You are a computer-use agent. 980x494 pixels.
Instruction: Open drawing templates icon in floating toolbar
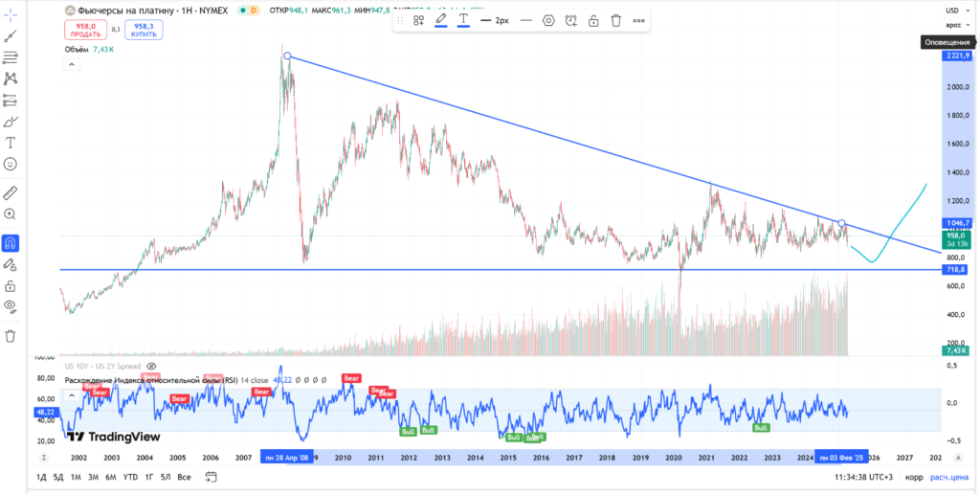[x=419, y=21]
